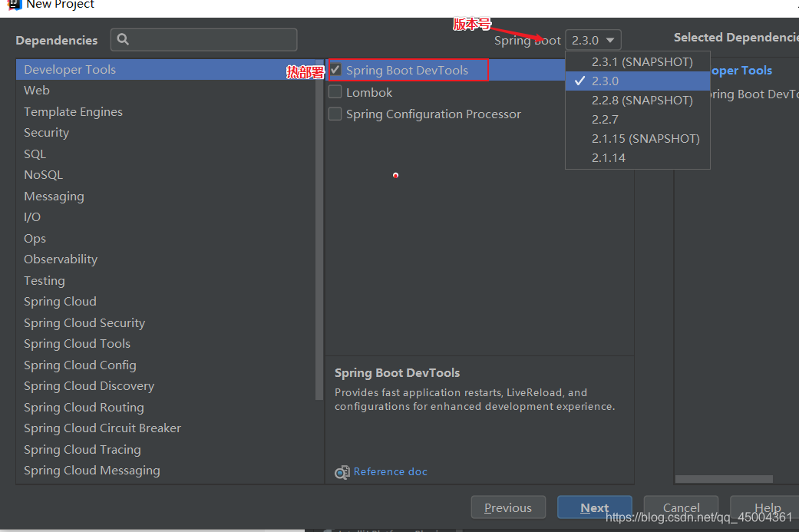Click Spring Boot DevTools in Selected Dependencies

click(754, 94)
